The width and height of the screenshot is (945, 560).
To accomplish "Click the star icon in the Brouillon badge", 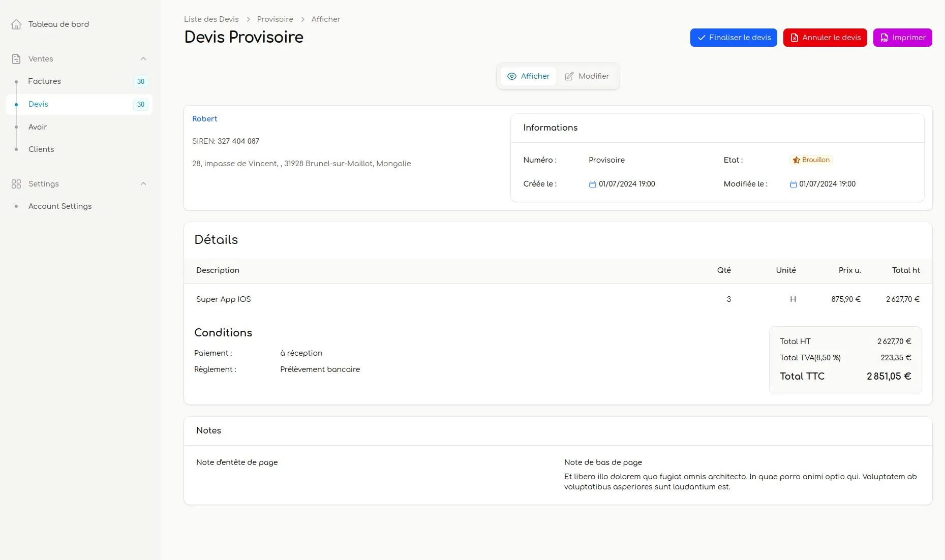I will pyautogui.click(x=797, y=160).
